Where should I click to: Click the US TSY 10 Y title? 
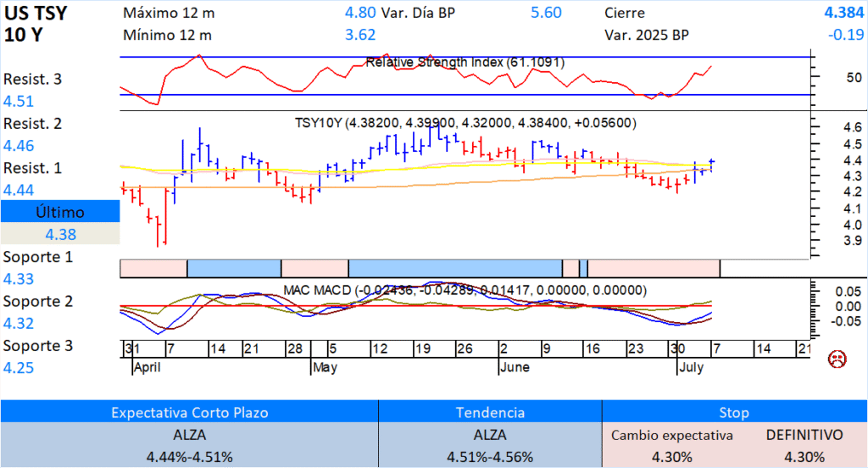point(36,24)
